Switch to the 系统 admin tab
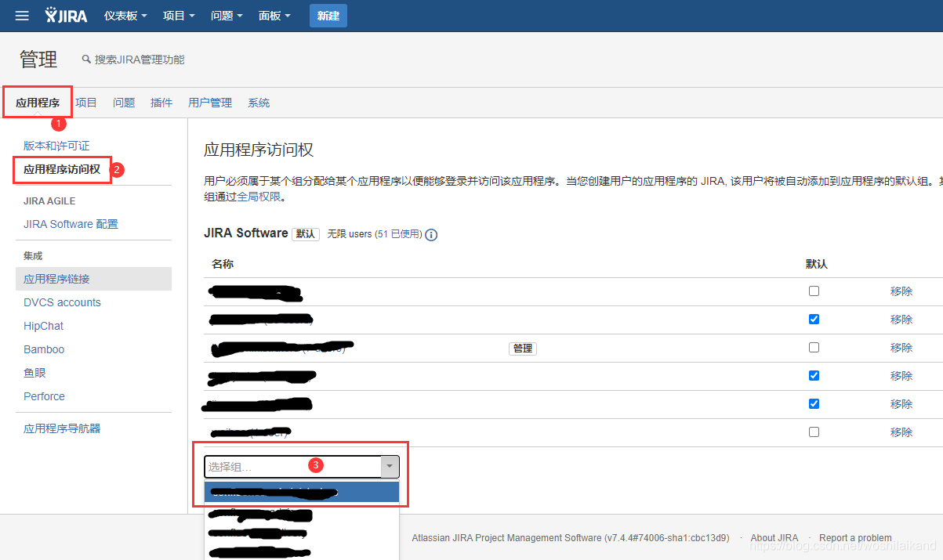 259,103
